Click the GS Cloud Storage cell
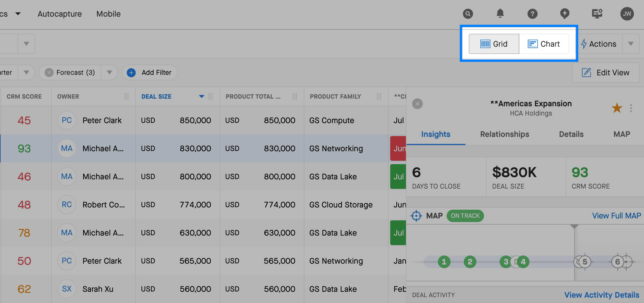Viewport: 644px width, 303px height. [x=346, y=205]
